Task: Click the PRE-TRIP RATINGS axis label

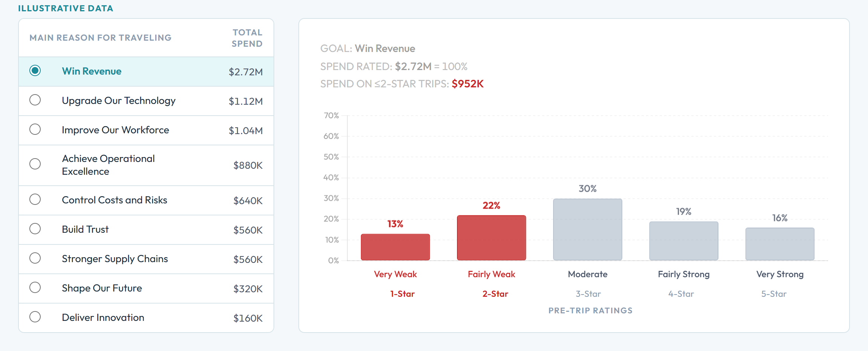Action: coord(590,310)
